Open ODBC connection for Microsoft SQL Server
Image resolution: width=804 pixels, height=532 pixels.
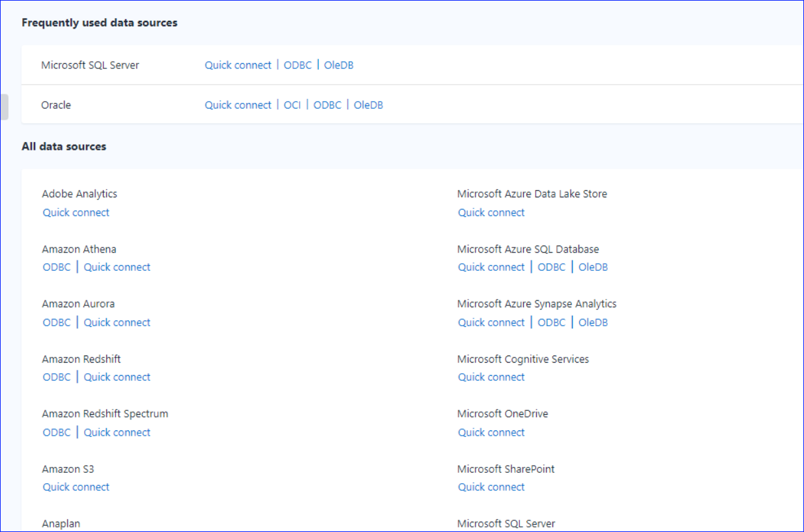tap(297, 65)
